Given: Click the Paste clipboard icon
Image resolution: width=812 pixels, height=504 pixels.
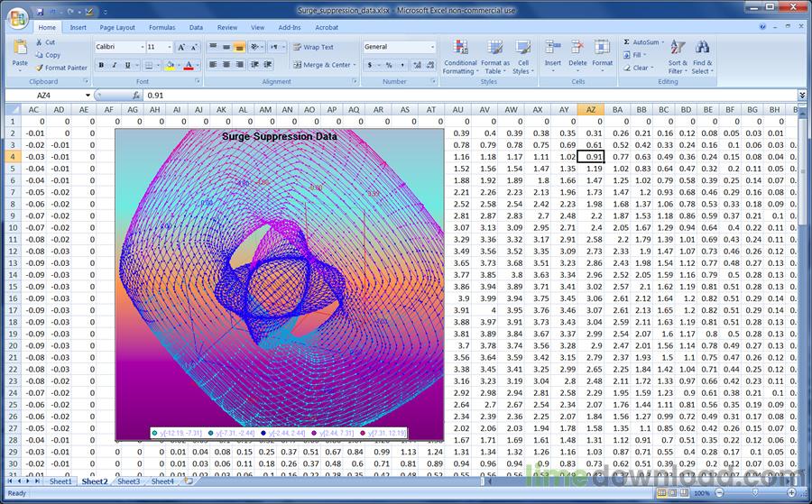Looking at the screenshot, I should tap(20, 48).
